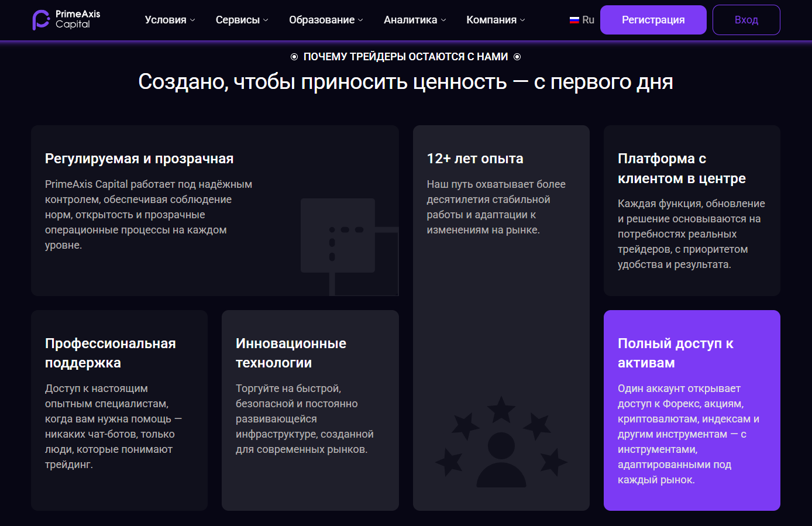Click the Russian flag language icon
Image resolution: width=812 pixels, height=526 pixels.
click(574, 20)
